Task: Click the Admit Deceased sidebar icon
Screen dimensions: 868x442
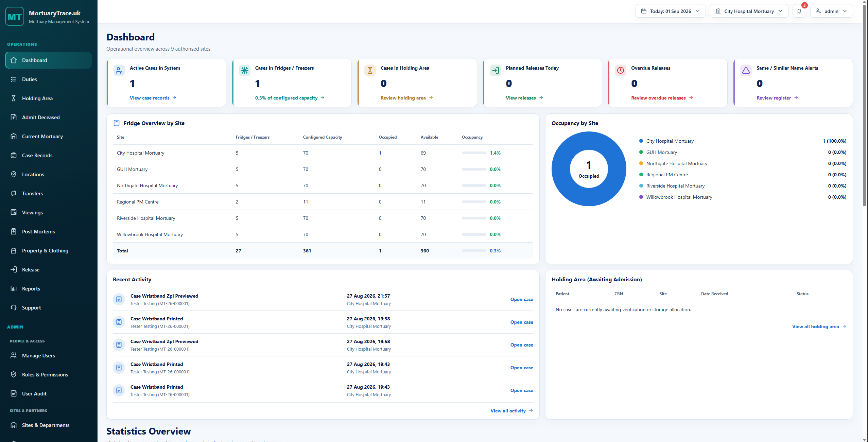Action: [x=14, y=117]
